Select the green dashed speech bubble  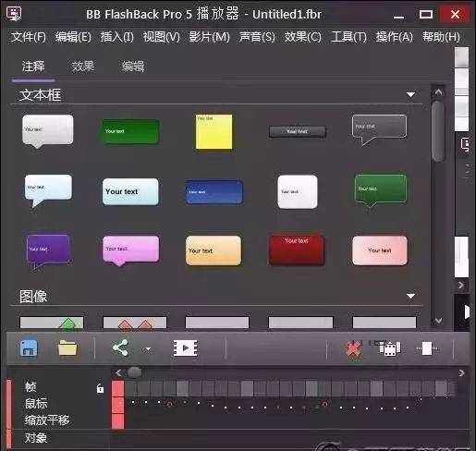point(381,190)
